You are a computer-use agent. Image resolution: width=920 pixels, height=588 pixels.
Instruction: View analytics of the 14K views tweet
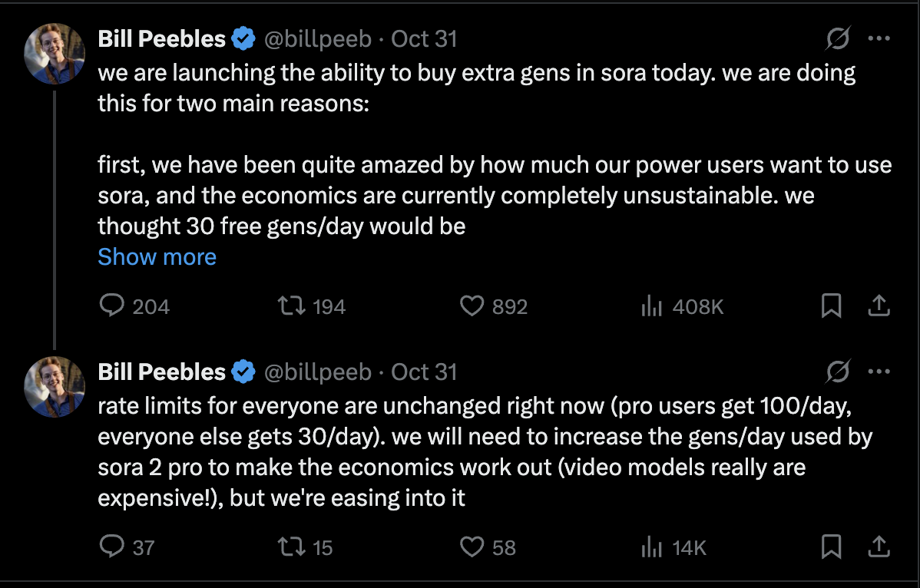coord(651,547)
